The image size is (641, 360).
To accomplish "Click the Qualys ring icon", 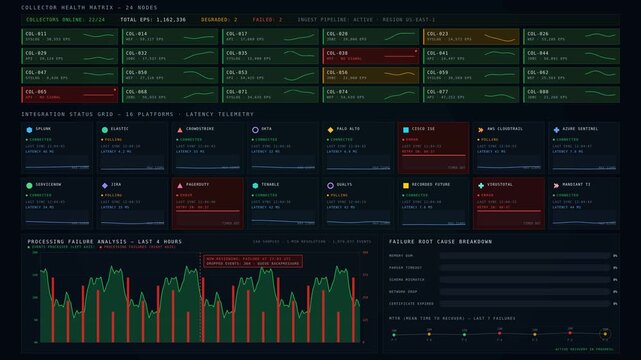I will (330, 186).
